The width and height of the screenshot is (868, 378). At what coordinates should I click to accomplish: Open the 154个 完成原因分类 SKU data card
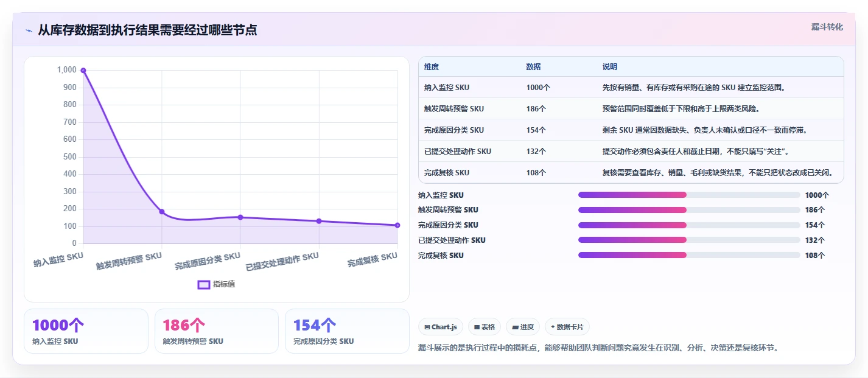pos(347,331)
